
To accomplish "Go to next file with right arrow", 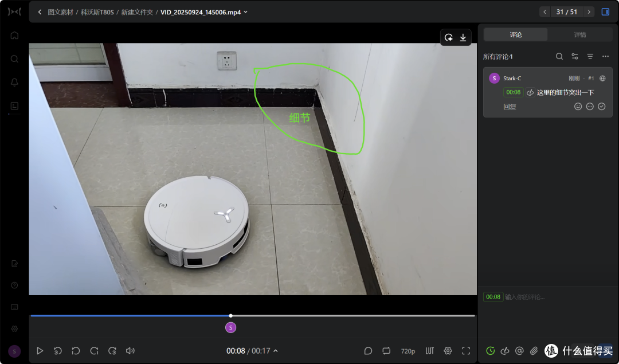I will (x=589, y=12).
